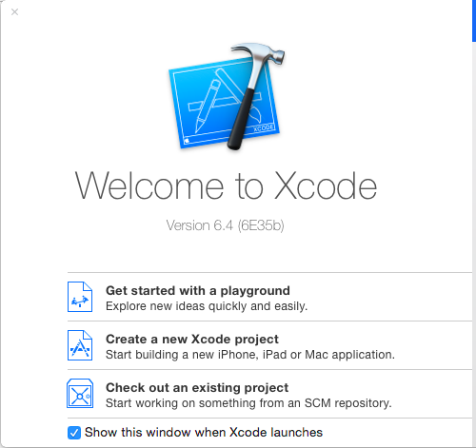
Task: Click the word 'playground' in first option
Action: pos(255,291)
